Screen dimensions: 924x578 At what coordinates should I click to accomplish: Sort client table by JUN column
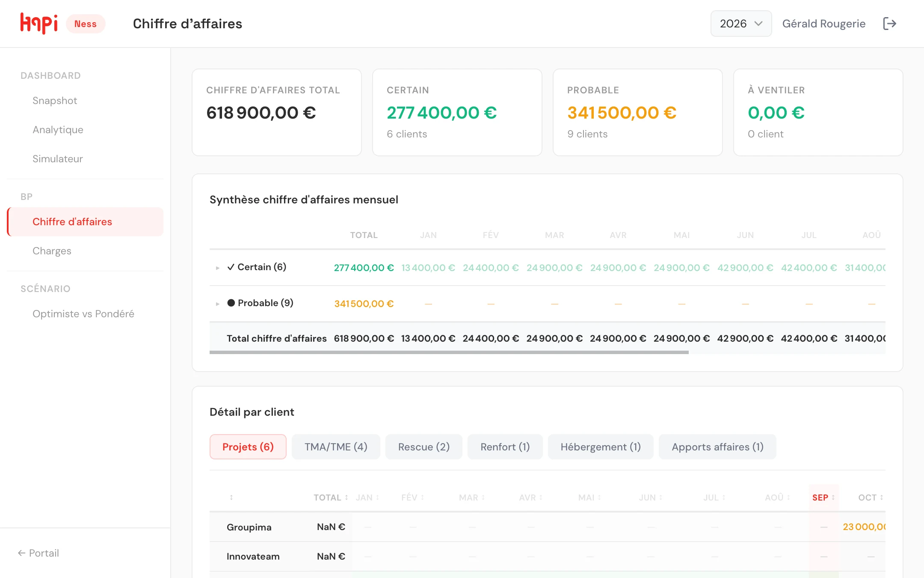(651, 498)
